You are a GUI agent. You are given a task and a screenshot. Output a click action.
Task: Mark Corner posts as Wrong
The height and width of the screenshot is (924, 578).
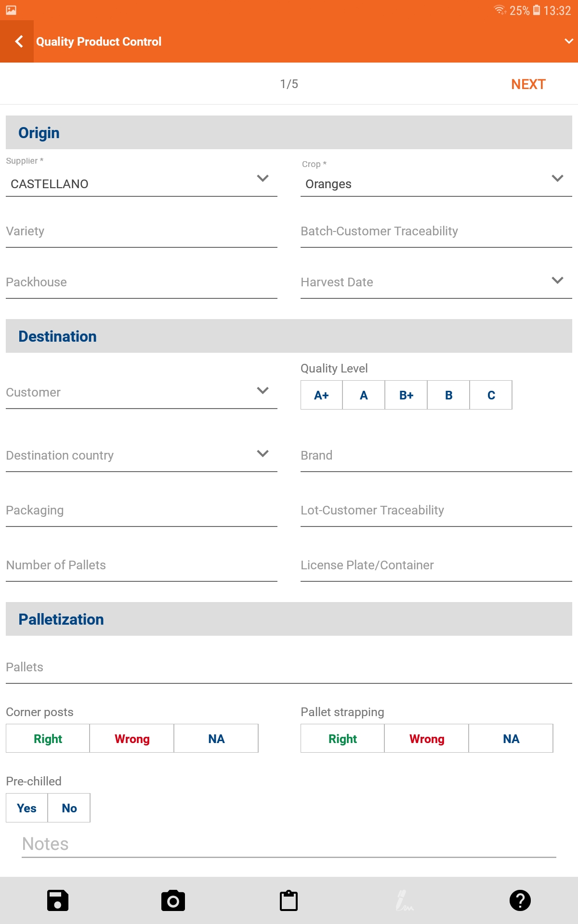(x=132, y=739)
